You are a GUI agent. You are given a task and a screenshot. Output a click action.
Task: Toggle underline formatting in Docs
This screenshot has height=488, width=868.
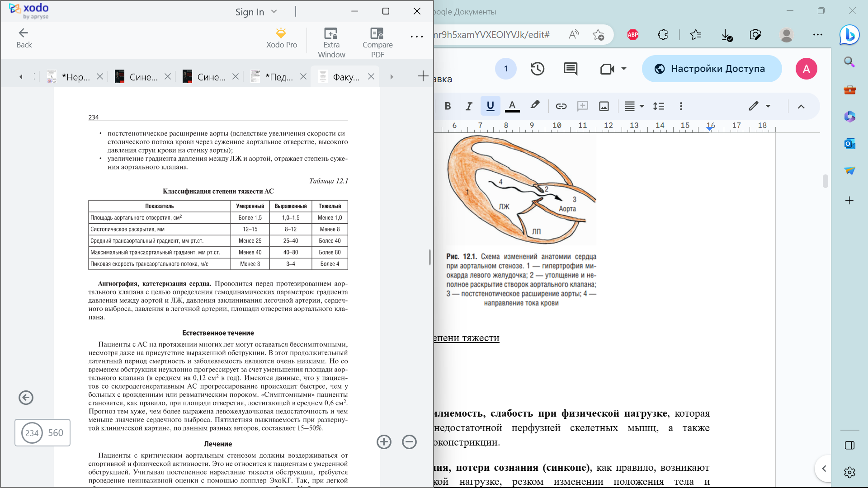click(x=490, y=106)
